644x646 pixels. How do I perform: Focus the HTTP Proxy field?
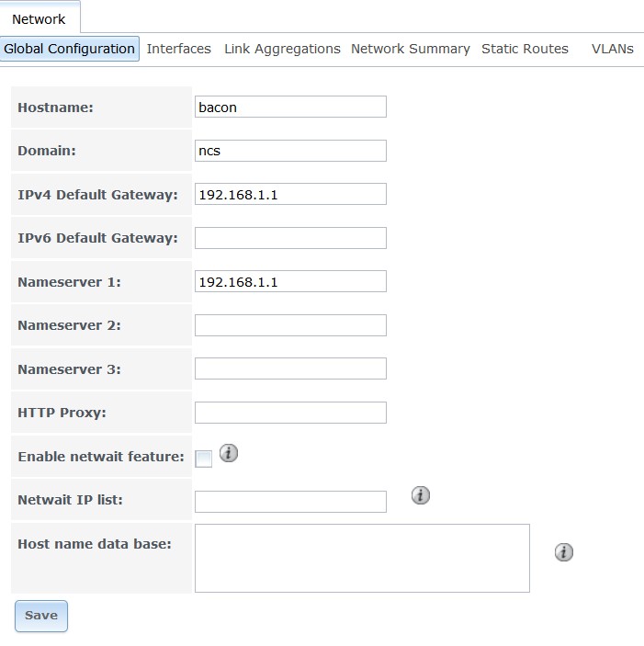click(290, 413)
